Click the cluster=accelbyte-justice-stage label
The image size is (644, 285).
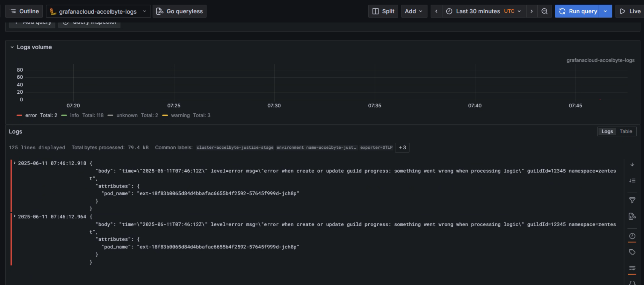tap(235, 147)
